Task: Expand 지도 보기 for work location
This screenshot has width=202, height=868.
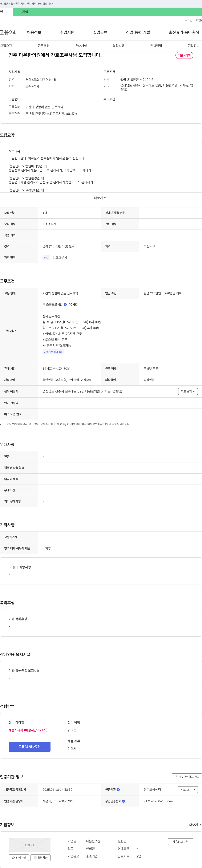Action: 188,391
